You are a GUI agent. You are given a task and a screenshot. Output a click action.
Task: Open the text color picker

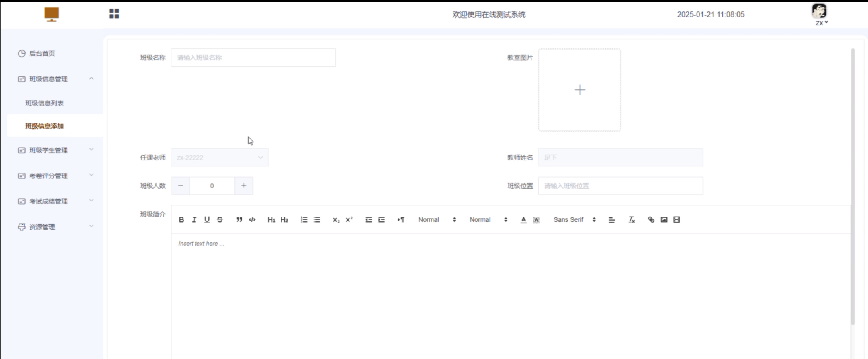tap(523, 220)
